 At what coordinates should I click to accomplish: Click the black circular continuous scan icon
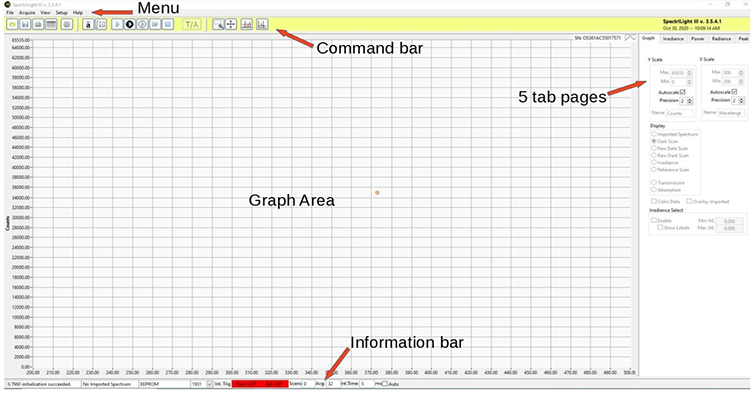pos(130,25)
